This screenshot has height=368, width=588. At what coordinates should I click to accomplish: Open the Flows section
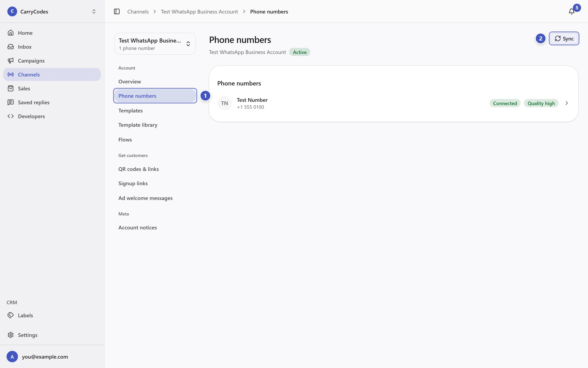[155, 139]
